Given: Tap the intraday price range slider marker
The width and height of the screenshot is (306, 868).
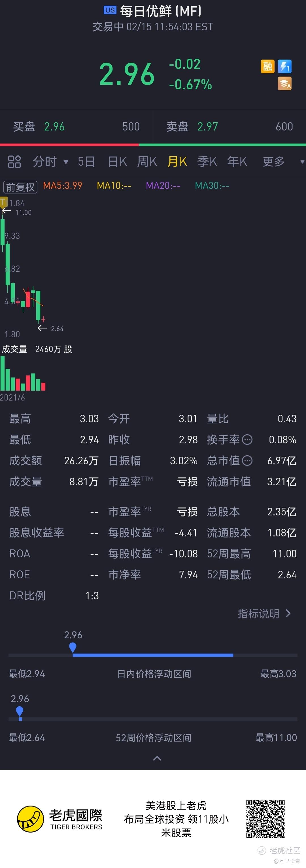Looking at the screenshot, I should pos(73,647).
